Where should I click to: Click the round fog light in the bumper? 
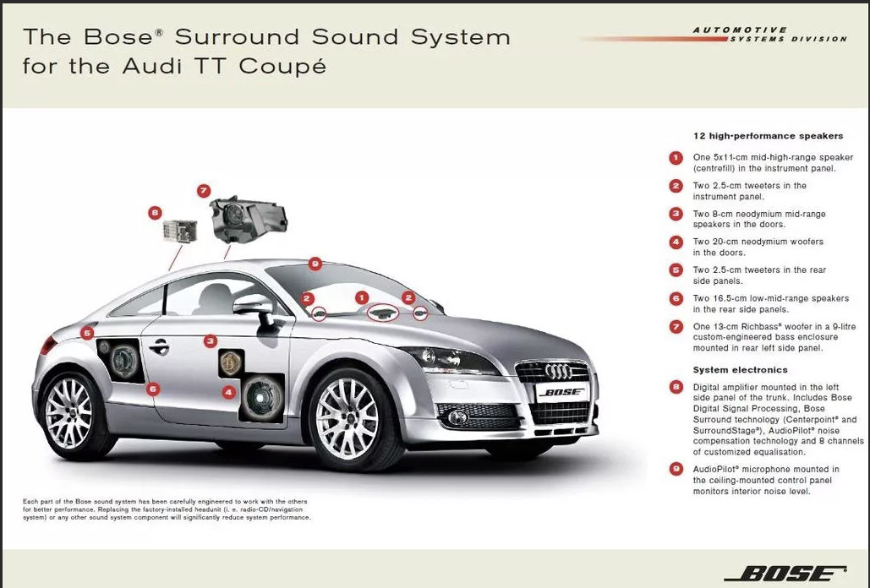457,417
